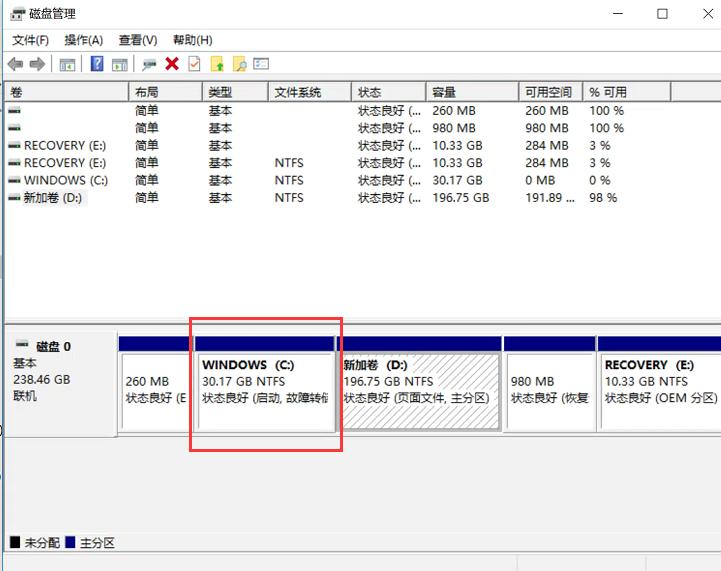The height and width of the screenshot is (571, 721).
Task: Click the drive icon of 新加卷 (D:) row
Action: click(14, 198)
